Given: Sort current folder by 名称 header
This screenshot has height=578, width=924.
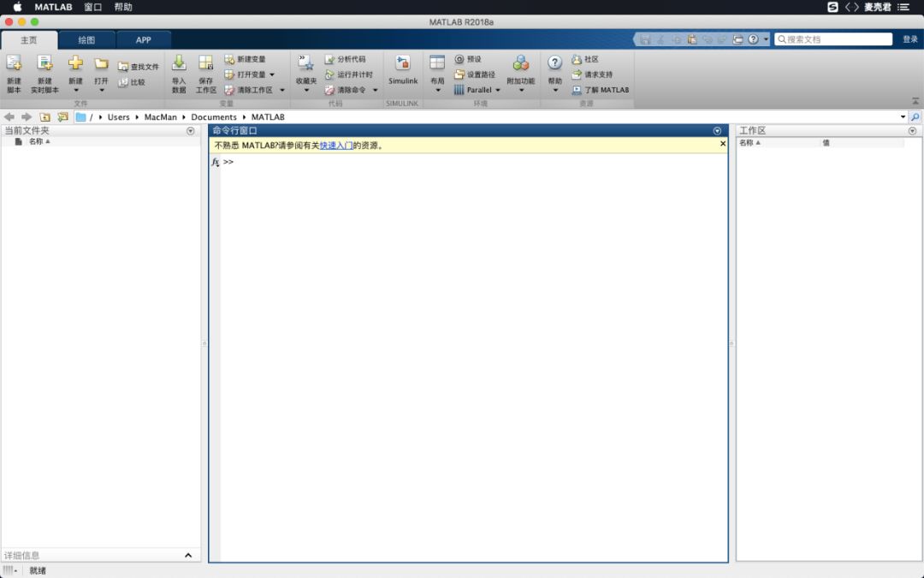Looking at the screenshot, I should coord(39,141).
